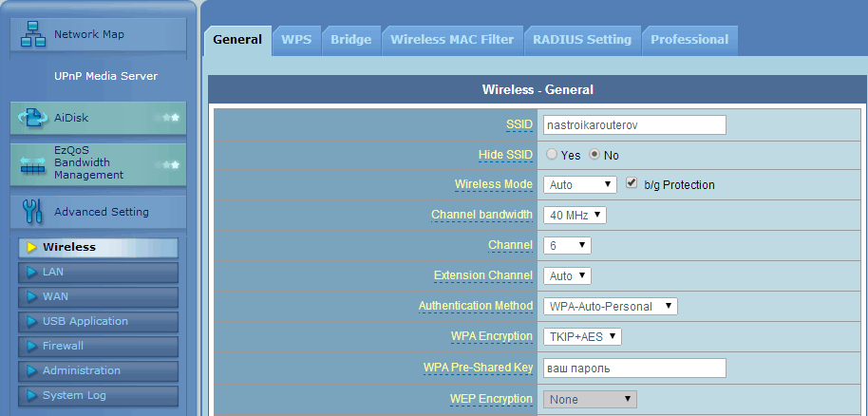The width and height of the screenshot is (868, 416).
Task: Open the Authentication Method dropdown
Action: tap(610, 306)
